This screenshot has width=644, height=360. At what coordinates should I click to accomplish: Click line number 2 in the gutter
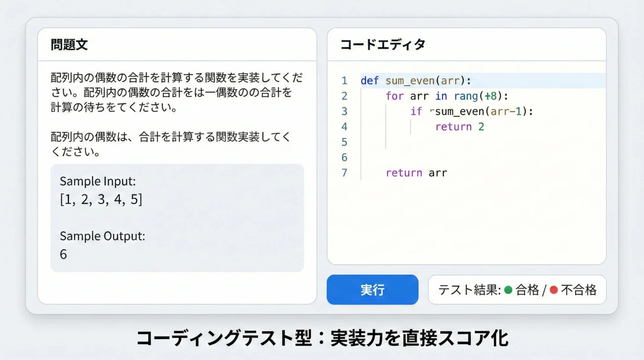pos(344,96)
